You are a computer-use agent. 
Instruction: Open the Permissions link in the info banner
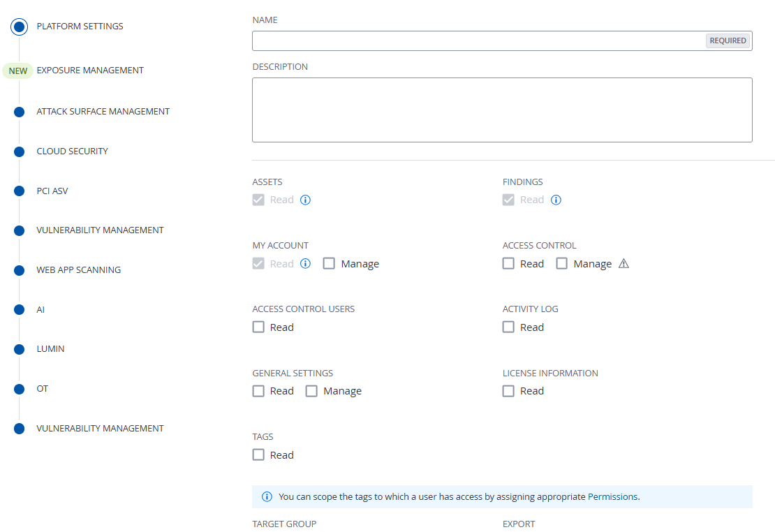[612, 497]
